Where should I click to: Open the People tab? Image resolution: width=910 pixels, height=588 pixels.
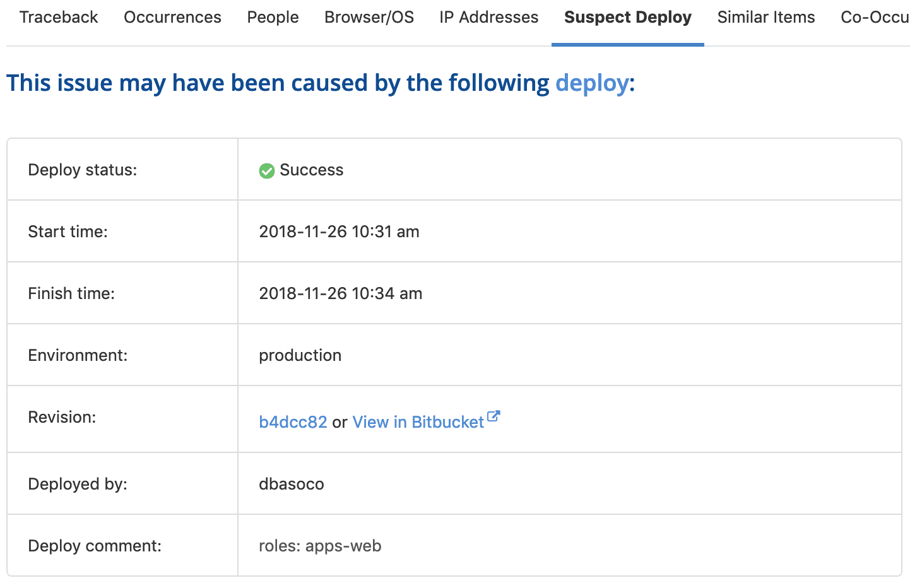click(x=273, y=17)
